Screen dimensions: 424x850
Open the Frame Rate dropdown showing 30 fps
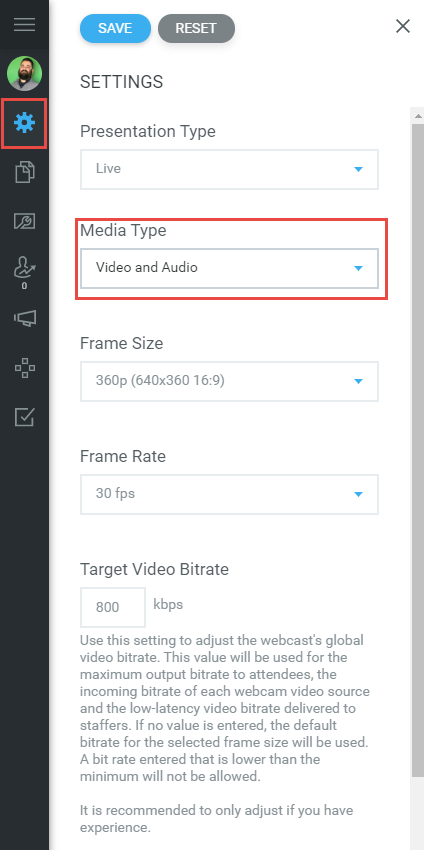pyautogui.click(x=229, y=494)
